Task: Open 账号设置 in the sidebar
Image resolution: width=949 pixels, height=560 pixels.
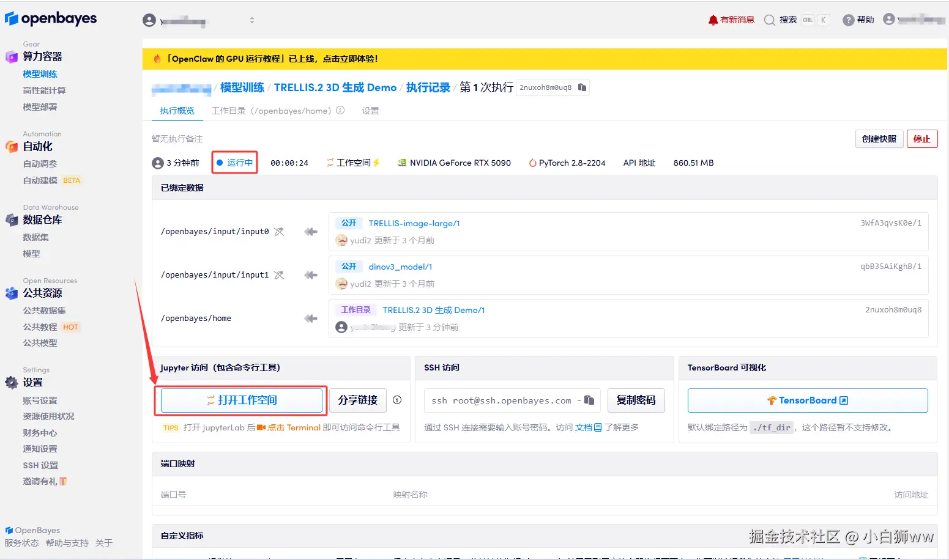Action: [40, 400]
